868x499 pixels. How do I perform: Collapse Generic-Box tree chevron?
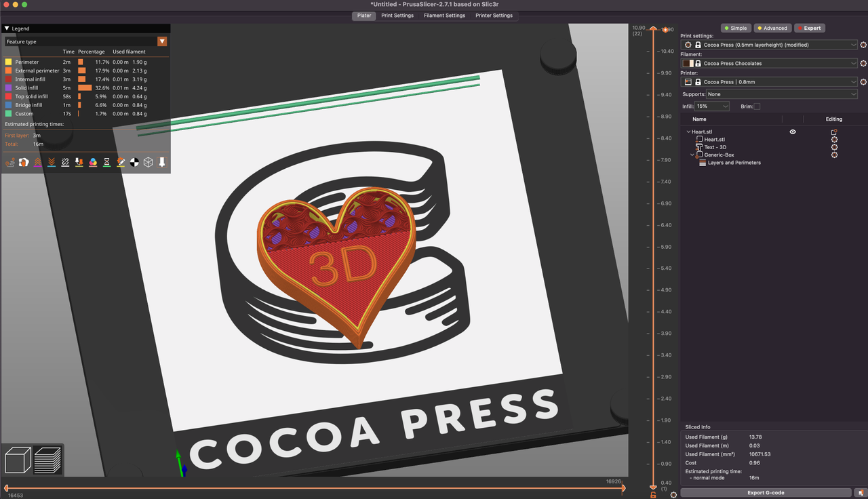(x=692, y=155)
